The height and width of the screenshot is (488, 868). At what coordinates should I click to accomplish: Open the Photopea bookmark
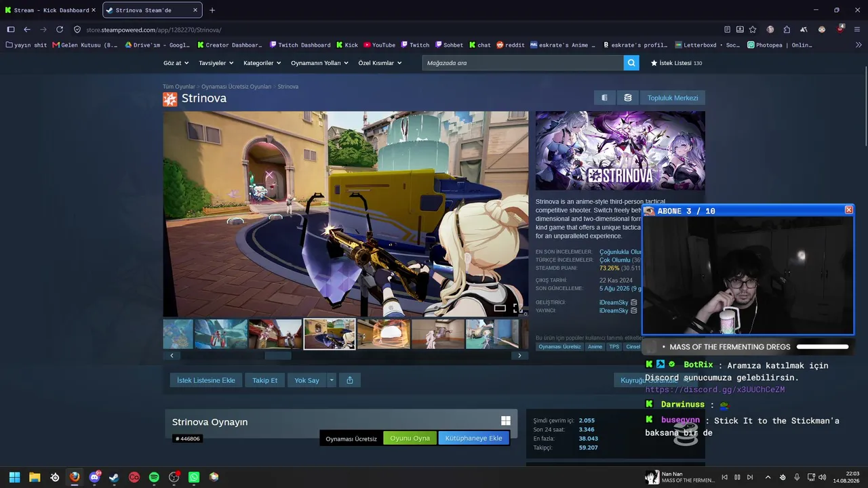pyautogui.click(x=779, y=45)
